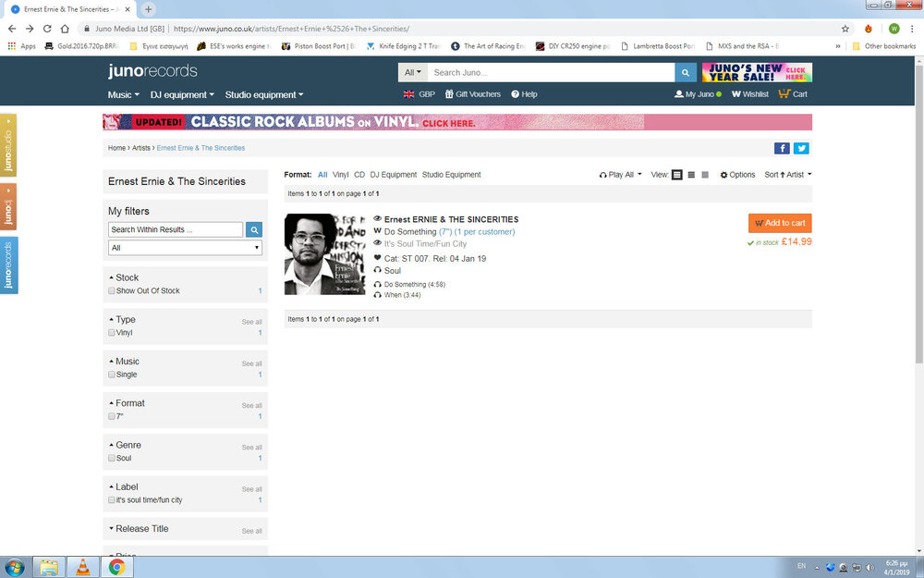Open the Artists breadcrumb link
The image size is (924, 578).
click(140, 148)
